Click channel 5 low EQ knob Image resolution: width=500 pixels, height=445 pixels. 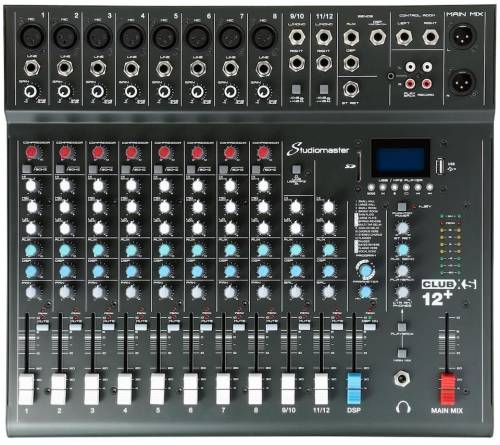164,228
